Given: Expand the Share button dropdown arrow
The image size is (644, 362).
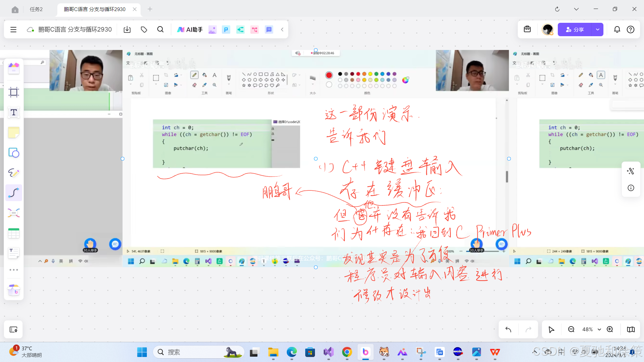Looking at the screenshot, I should click(597, 29).
